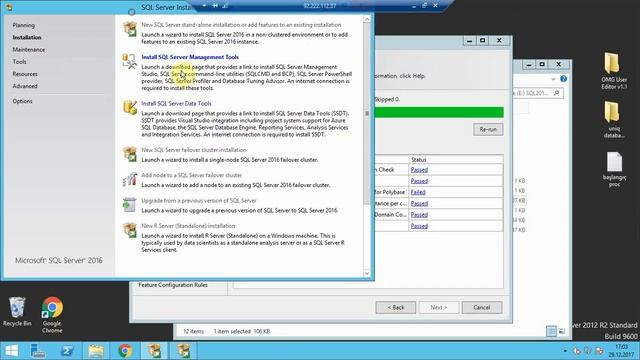Open Server Manager from taskbar
640x360 pixels.
point(38,351)
